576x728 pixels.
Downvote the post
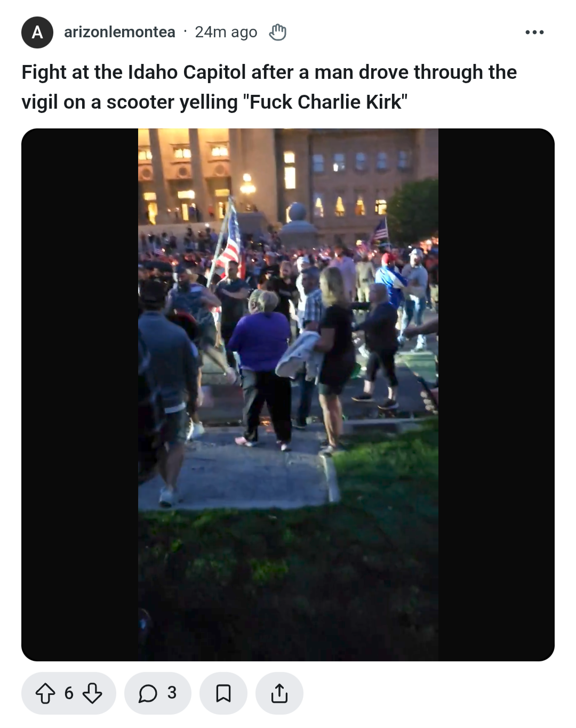(92, 693)
